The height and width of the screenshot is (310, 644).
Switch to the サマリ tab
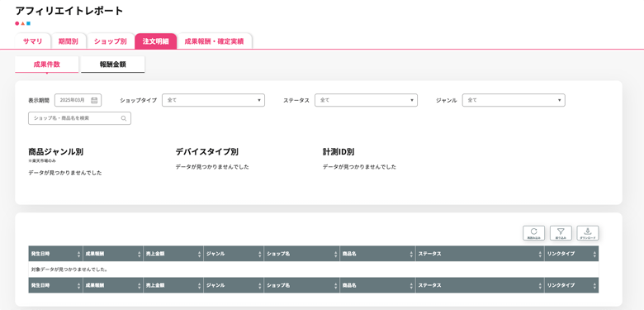pos(32,41)
